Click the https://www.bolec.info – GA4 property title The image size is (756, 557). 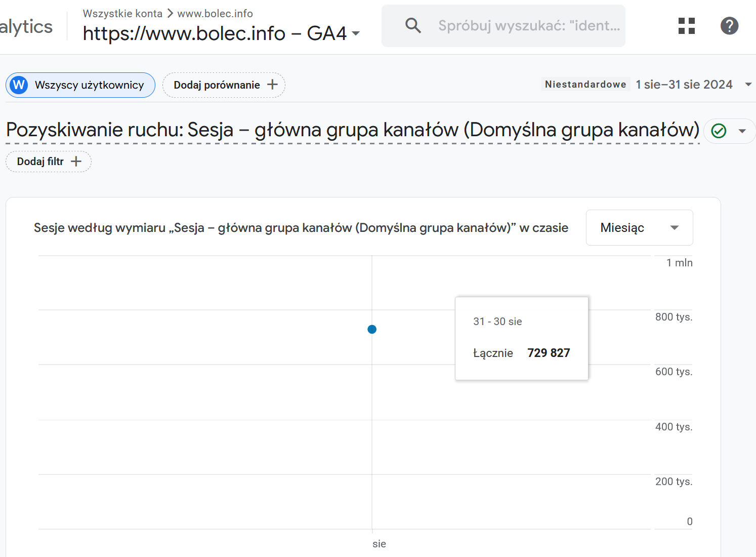coord(215,33)
